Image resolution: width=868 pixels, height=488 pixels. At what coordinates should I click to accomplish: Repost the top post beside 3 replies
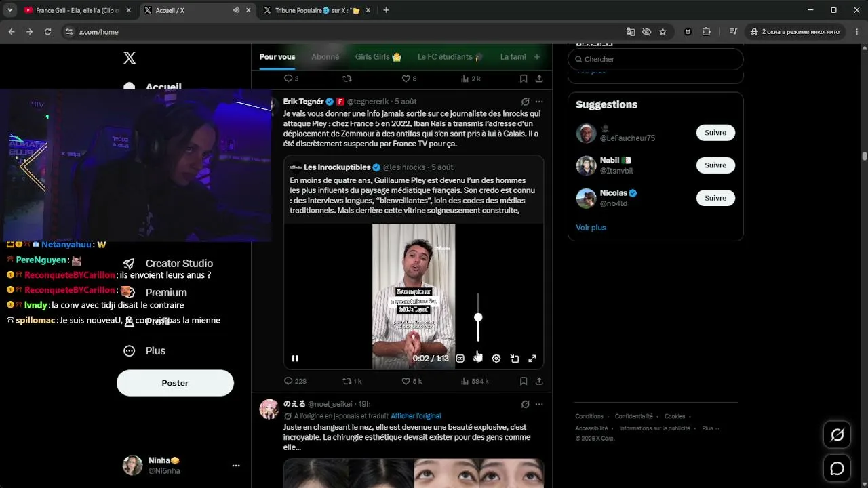[x=347, y=79]
